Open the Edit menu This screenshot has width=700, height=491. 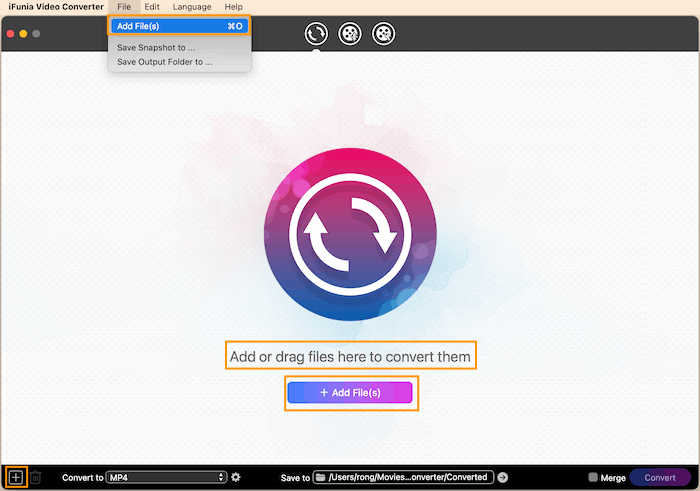tap(152, 7)
